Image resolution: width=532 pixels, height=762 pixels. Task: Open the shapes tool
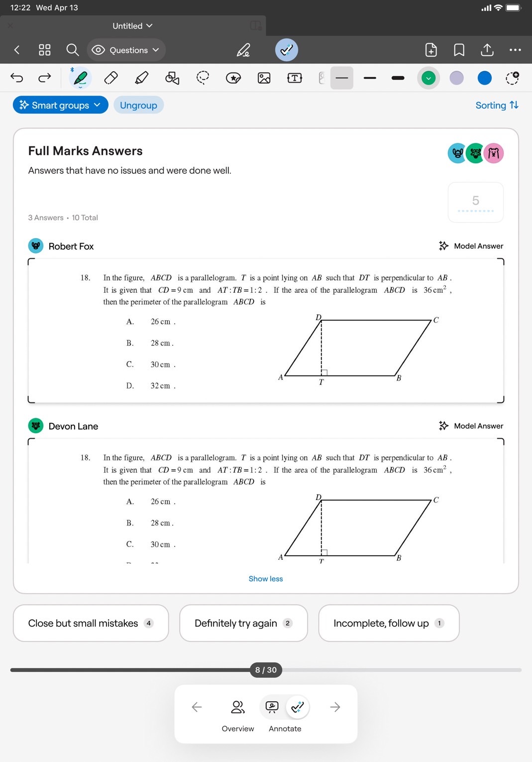coord(172,78)
